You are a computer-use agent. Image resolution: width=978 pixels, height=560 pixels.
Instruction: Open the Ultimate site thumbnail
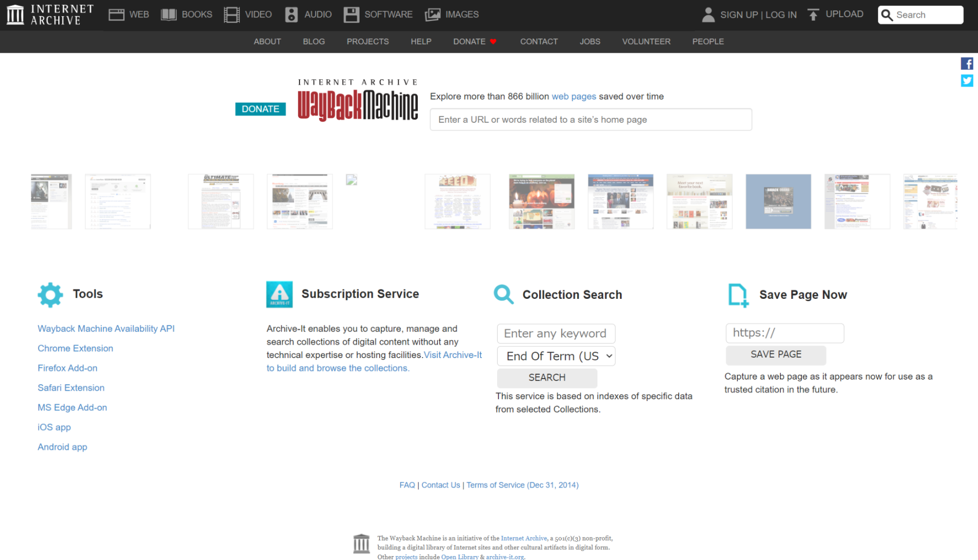click(x=221, y=202)
